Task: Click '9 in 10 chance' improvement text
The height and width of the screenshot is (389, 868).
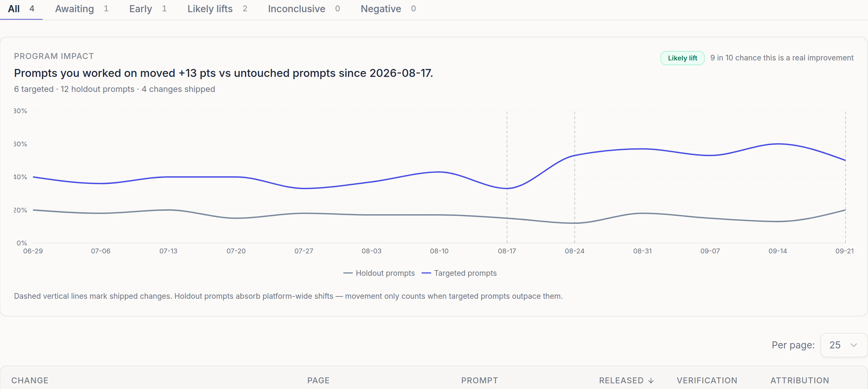Action: [782, 58]
